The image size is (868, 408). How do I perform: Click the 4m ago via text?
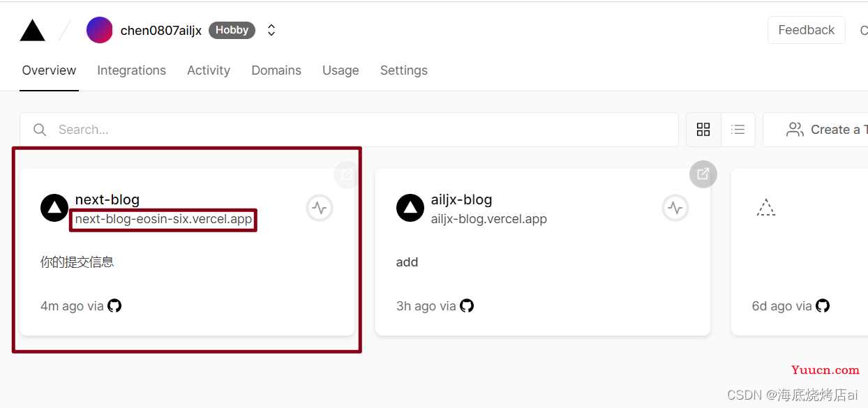[72, 306]
